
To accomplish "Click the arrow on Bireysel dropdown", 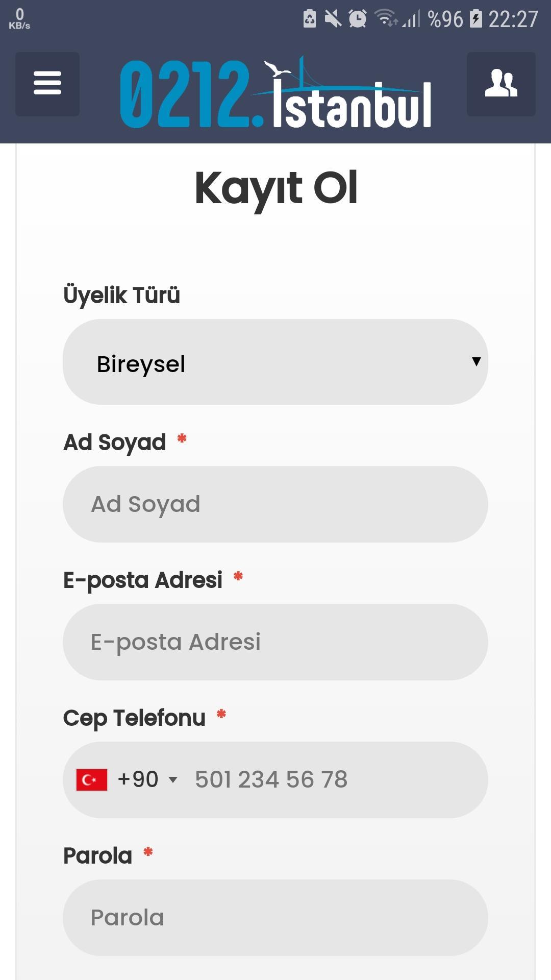I will click(x=477, y=361).
